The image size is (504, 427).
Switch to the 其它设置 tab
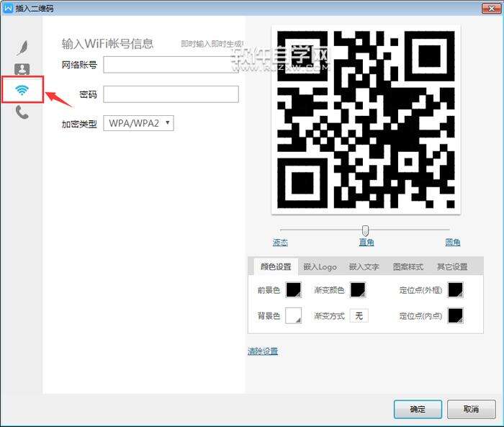click(x=452, y=266)
